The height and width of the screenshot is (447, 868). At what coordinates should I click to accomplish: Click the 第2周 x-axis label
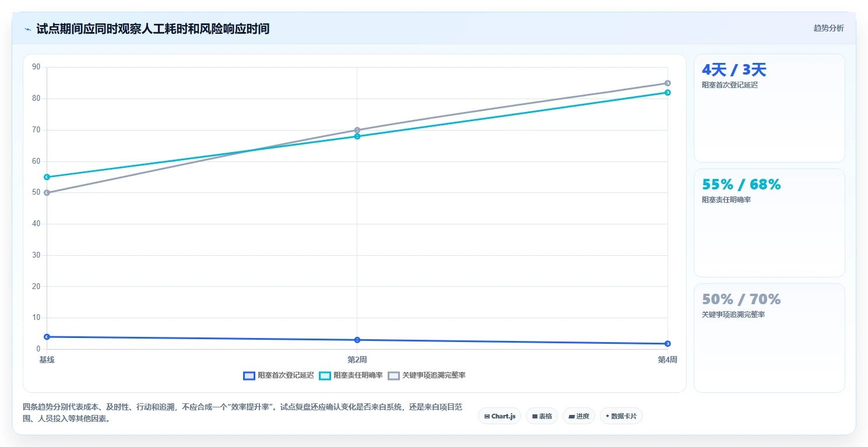click(x=357, y=360)
